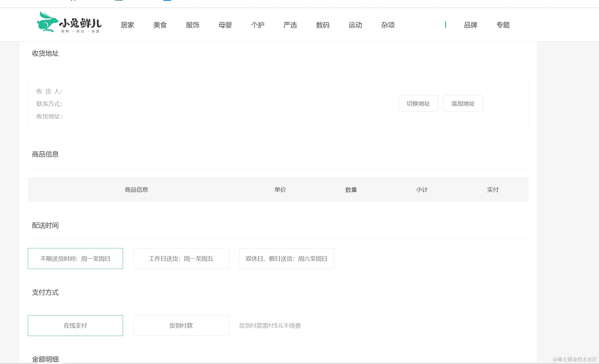Image resolution: width=599 pixels, height=364 pixels.
Task: Open the 美食 category
Action: point(160,25)
